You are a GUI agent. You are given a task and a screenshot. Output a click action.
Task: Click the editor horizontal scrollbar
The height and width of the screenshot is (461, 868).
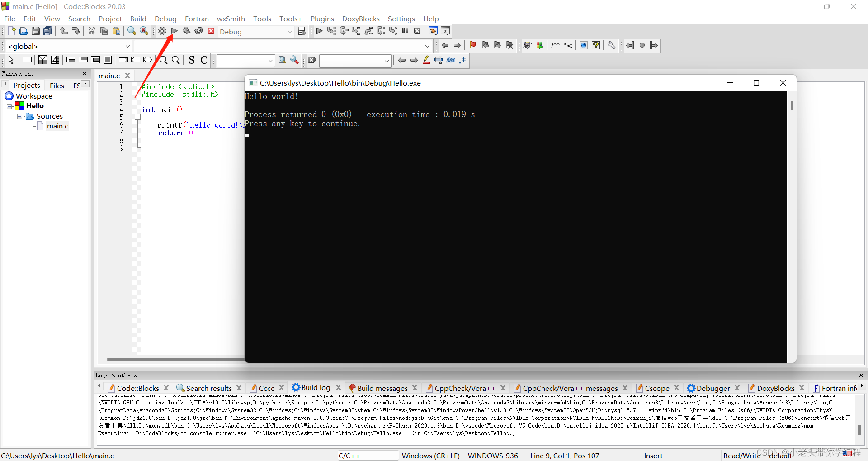coord(175,359)
